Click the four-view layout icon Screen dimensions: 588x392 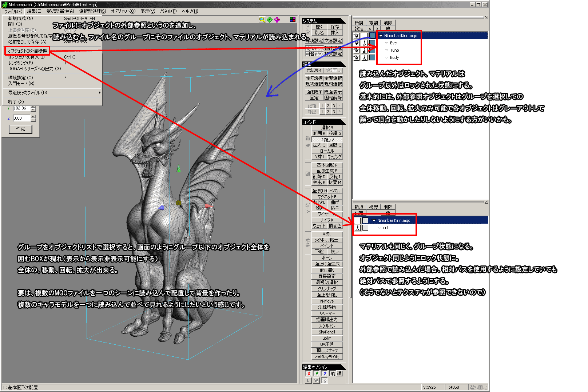[x=293, y=20]
